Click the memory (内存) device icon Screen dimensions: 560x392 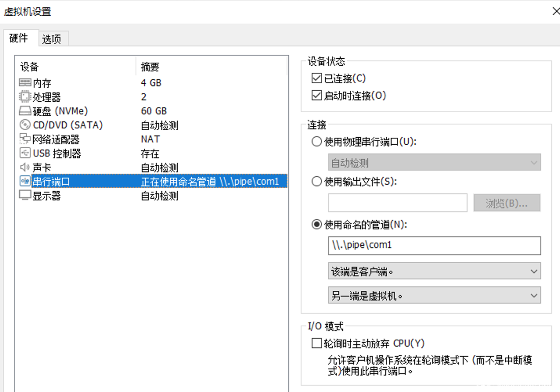(x=25, y=83)
